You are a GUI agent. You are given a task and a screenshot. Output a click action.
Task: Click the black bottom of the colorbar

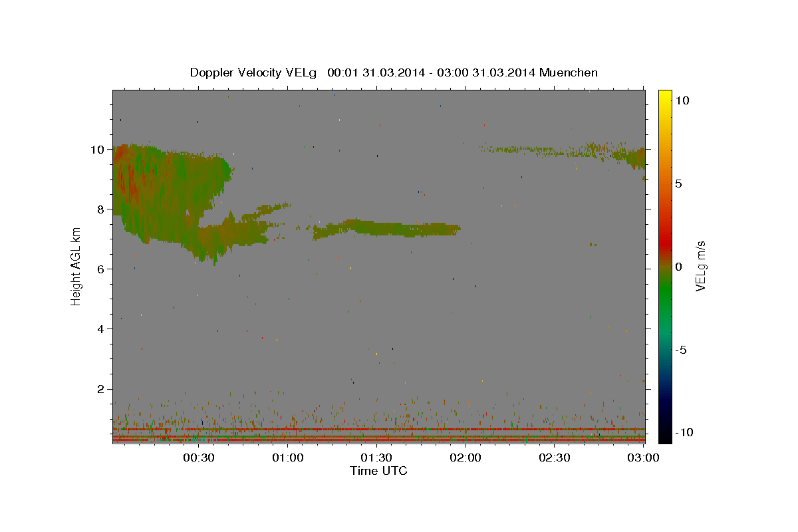tap(665, 432)
